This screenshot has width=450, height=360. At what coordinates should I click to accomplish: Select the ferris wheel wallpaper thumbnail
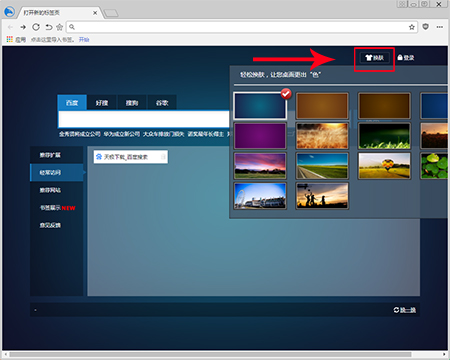[x=260, y=196]
